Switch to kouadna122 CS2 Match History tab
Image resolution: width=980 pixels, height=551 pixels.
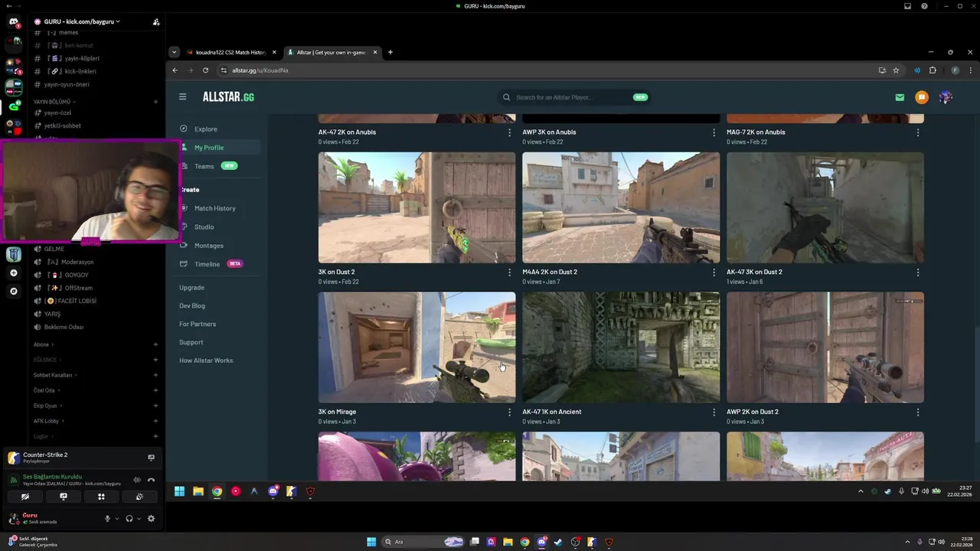(230, 53)
